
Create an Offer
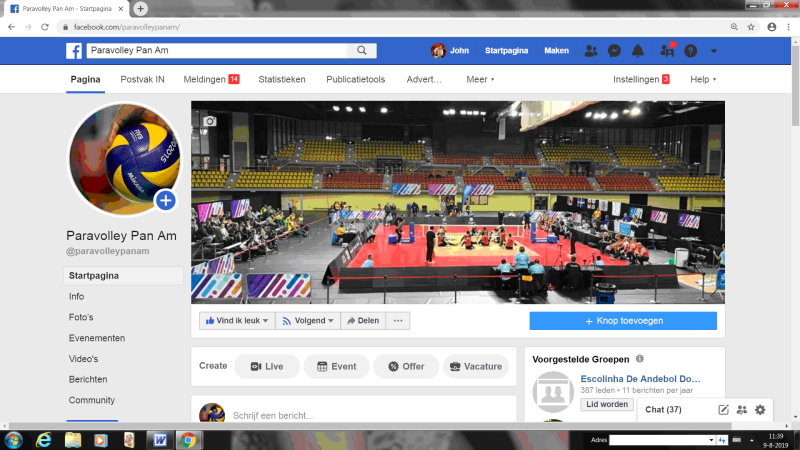point(406,366)
